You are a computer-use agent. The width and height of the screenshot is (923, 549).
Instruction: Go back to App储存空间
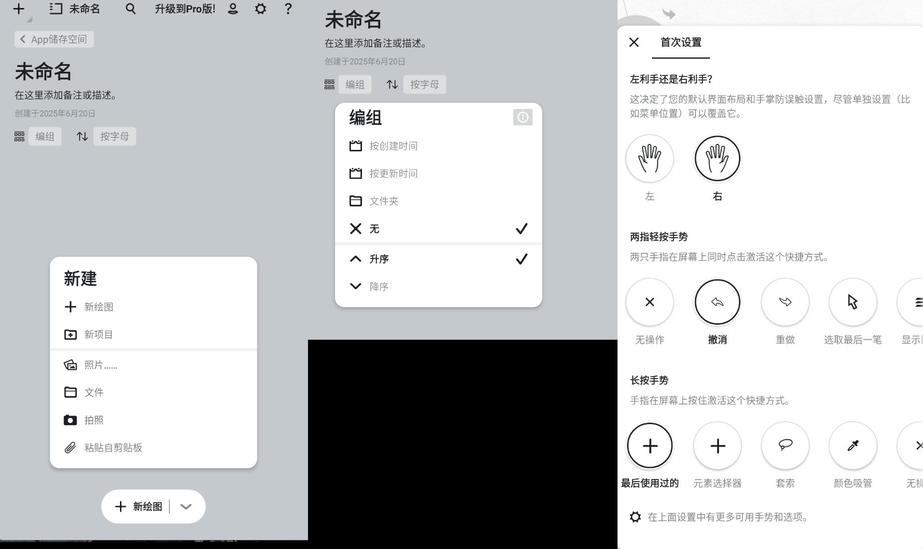[54, 39]
